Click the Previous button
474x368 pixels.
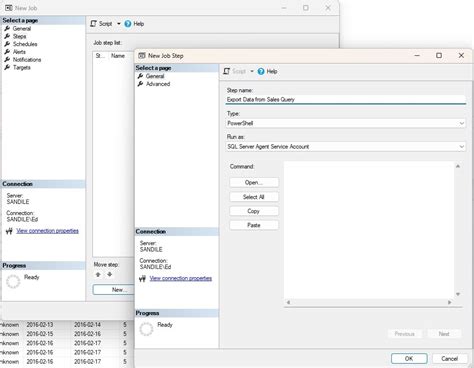(405, 334)
